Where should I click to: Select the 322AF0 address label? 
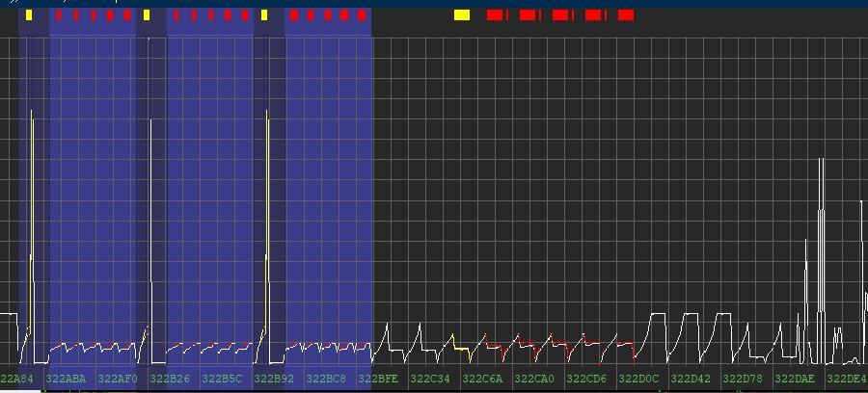[118, 380]
